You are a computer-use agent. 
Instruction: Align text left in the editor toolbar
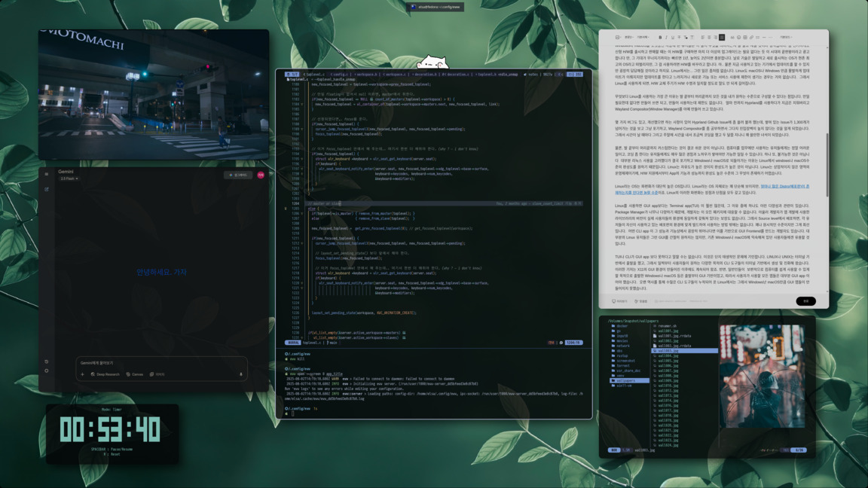[702, 38]
